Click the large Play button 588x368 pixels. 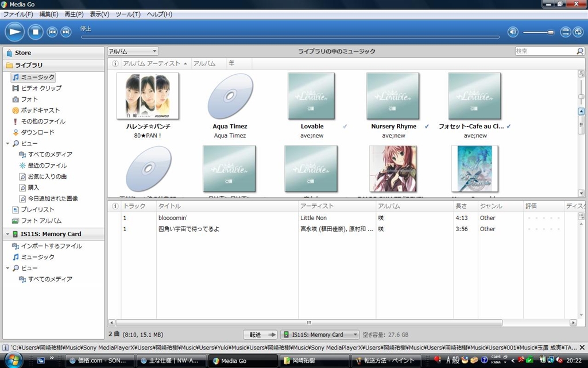tap(14, 32)
